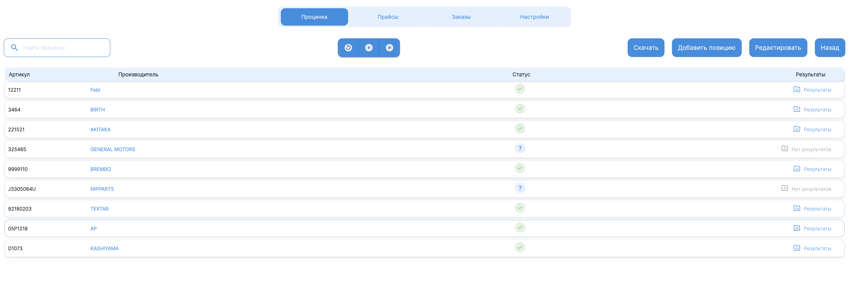This screenshot has width=868, height=295.
Task: Click the results chart icon for 9999110
Action: [x=797, y=168]
